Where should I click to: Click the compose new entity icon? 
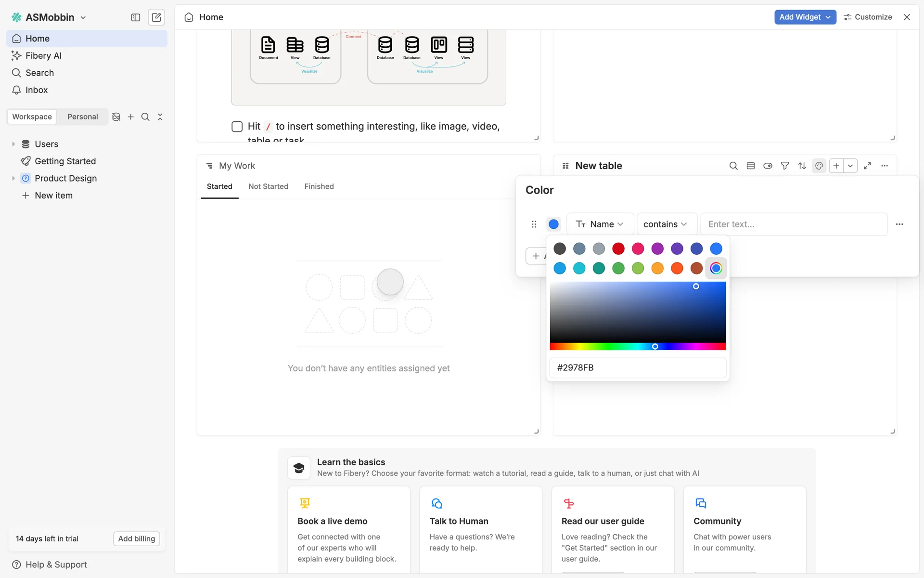point(156,17)
